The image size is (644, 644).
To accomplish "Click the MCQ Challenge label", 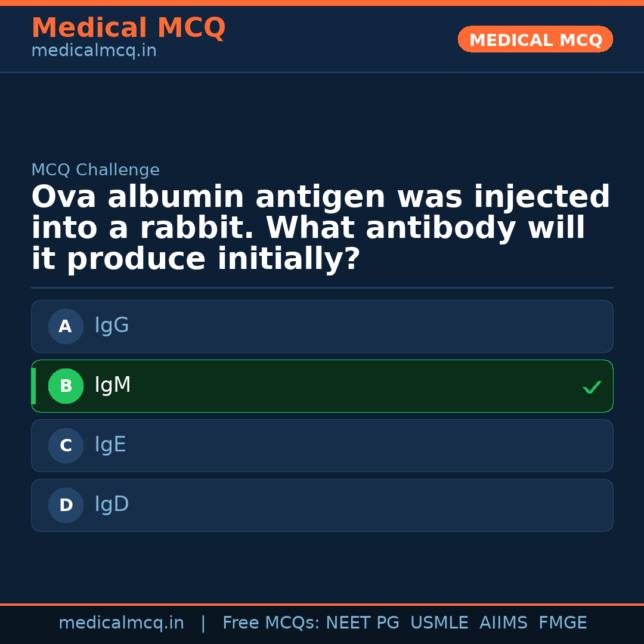I will tap(95, 170).
